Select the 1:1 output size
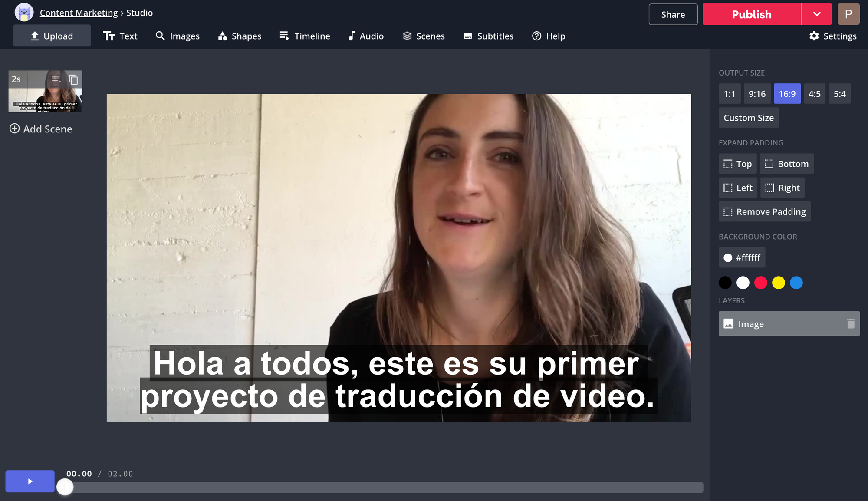 coord(729,94)
